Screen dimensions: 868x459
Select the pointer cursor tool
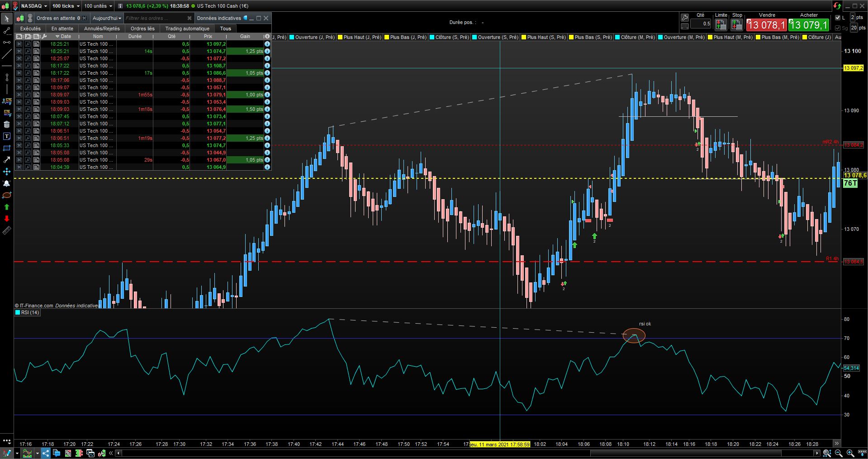coord(7,19)
